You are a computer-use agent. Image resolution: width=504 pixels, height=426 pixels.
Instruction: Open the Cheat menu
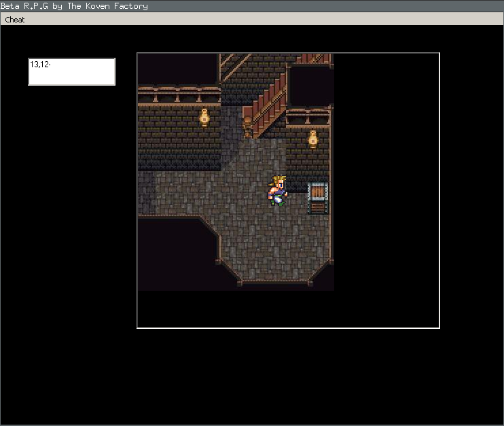(15, 20)
